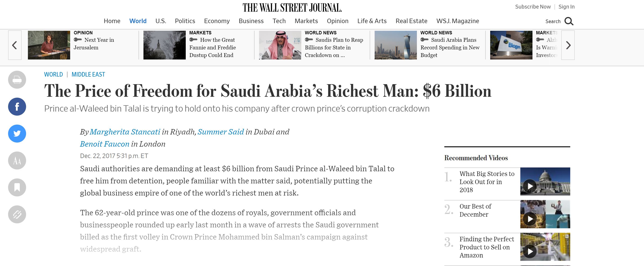
Task: Open Margherita Stancati's author page
Action: point(125,132)
